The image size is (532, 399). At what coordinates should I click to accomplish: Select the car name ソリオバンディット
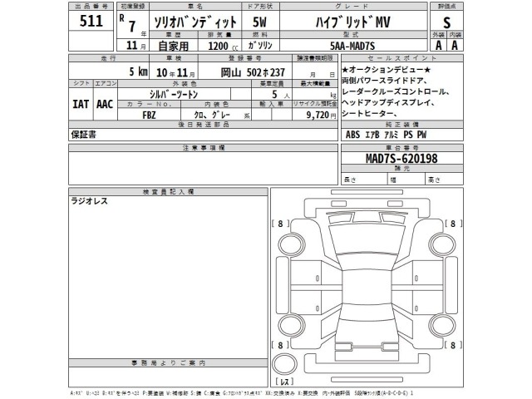point(195,22)
